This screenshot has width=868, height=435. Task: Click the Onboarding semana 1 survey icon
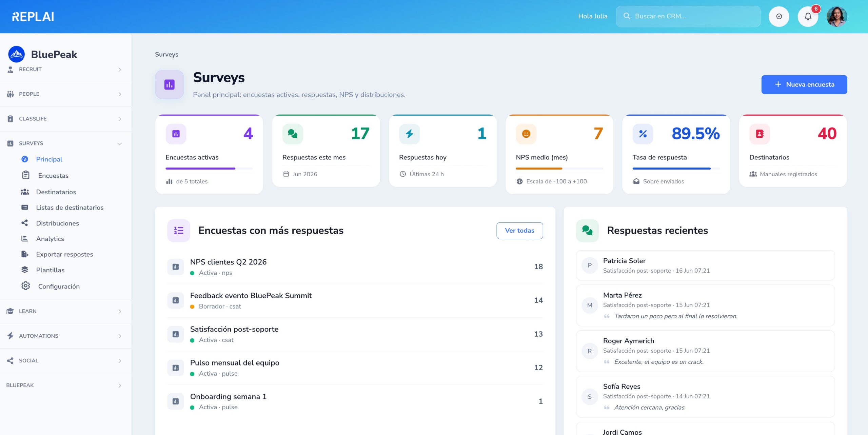click(176, 401)
